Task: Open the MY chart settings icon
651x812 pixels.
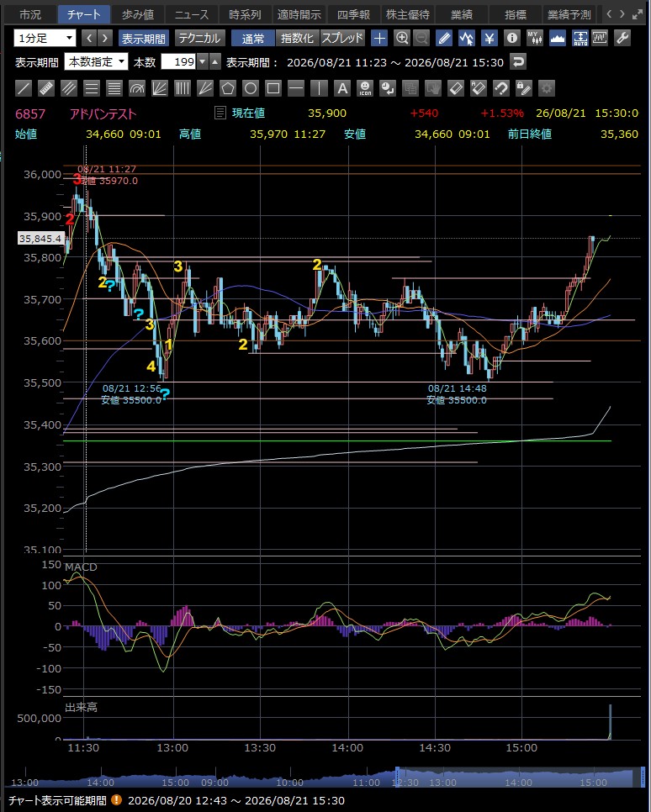Action: point(534,39)
